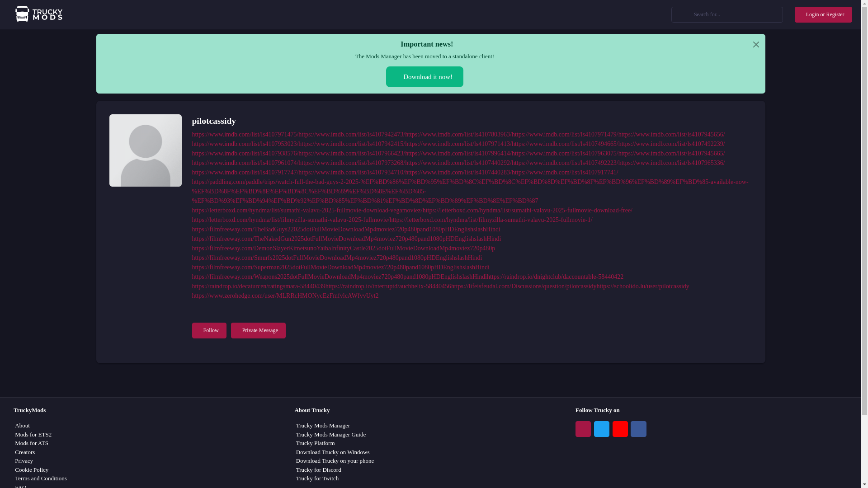Open Download Trucky on your phone link

click(x=335, y=461)
